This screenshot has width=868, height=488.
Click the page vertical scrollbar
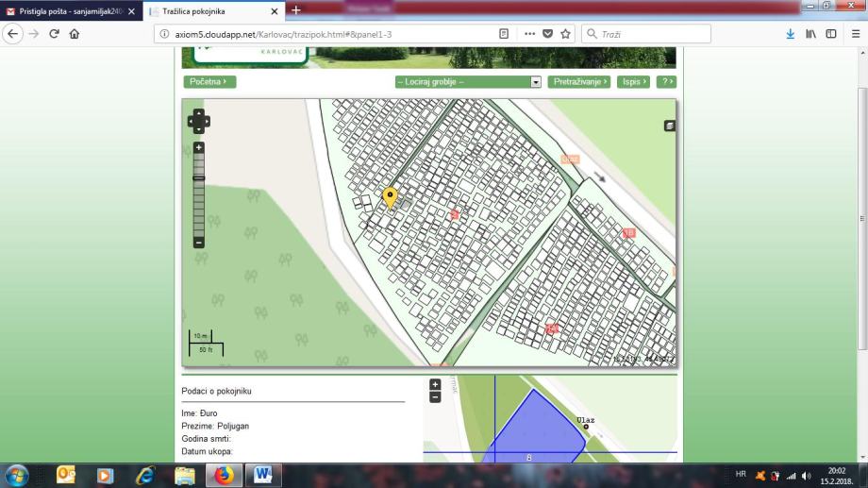[862, 218]
